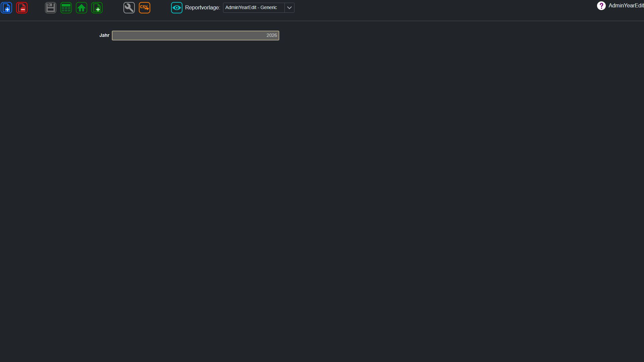The image size is (644, 362).
Task: Go home via the green house icon
Action: pyautogui.click(x=82, y=8)
